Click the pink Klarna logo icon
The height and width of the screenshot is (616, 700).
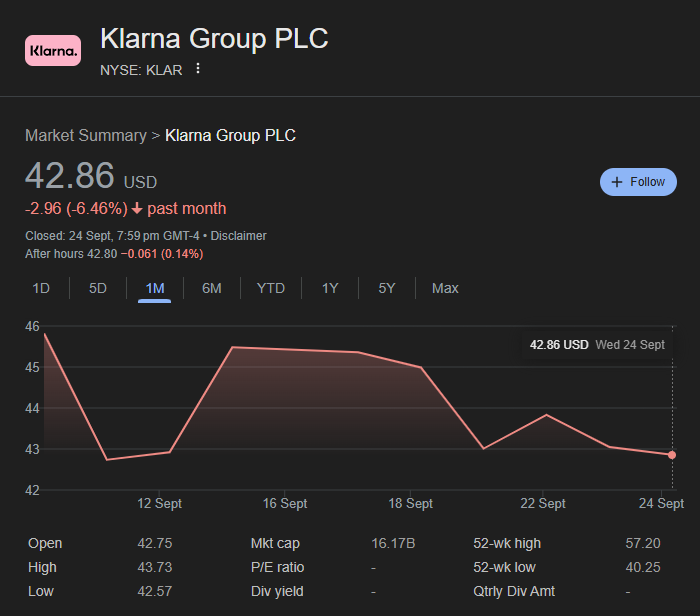pyautogui.click(x=53, y=50)
